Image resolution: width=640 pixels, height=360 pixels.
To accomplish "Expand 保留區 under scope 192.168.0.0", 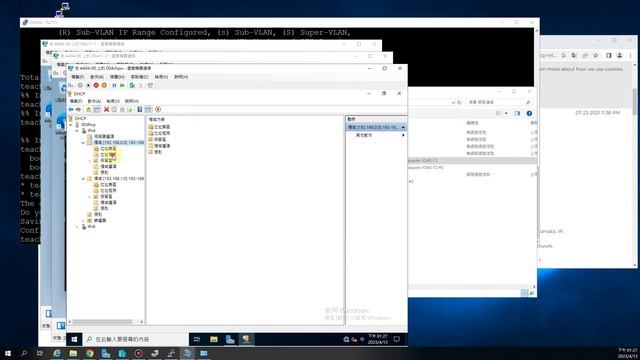I will click(x=90, y=161).
